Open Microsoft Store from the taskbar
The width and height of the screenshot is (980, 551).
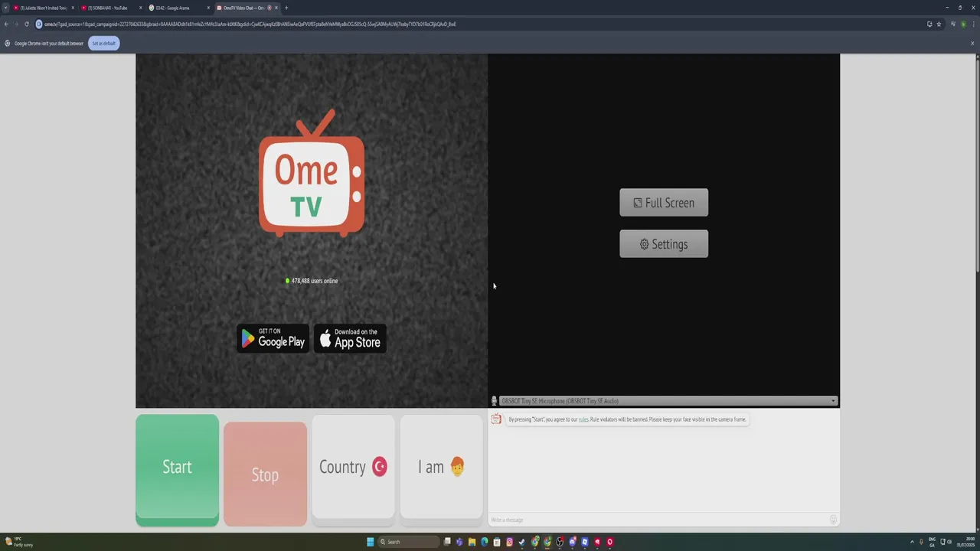tap(497, 542)
